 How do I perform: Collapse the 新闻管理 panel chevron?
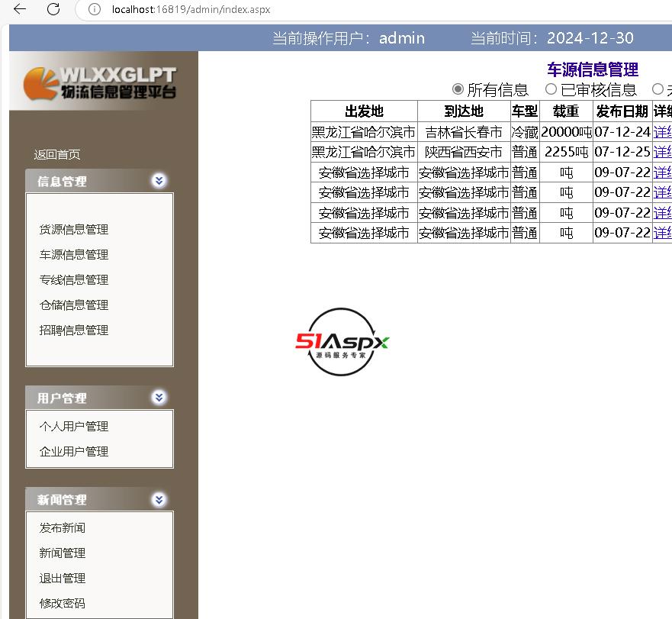point(159,499)
